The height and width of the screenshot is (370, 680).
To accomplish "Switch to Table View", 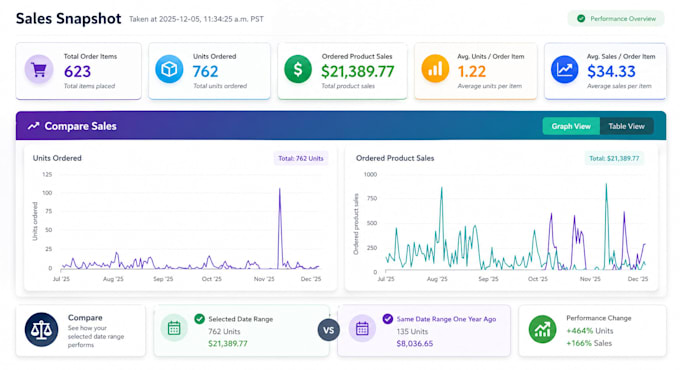I will [x=626, y=126].
